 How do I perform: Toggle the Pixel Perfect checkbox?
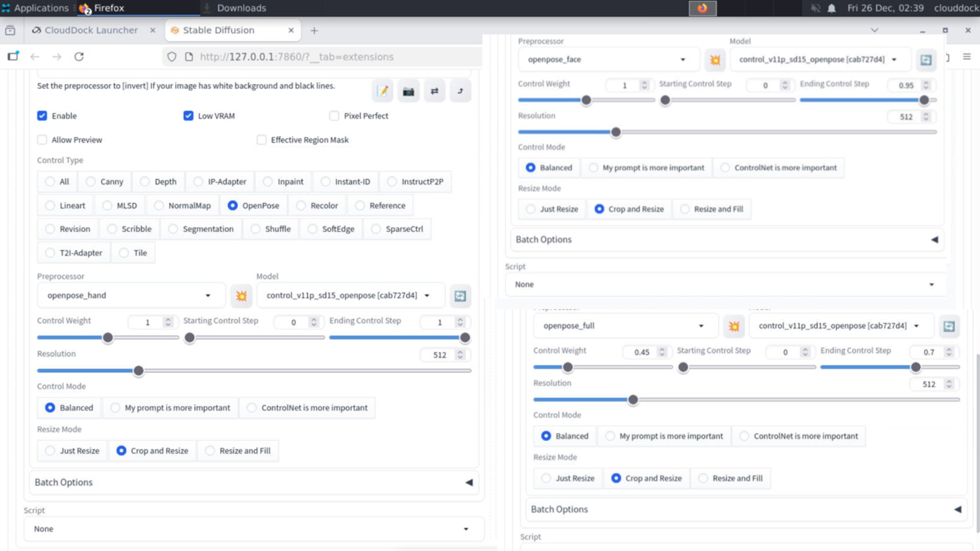tap(334, 116)
